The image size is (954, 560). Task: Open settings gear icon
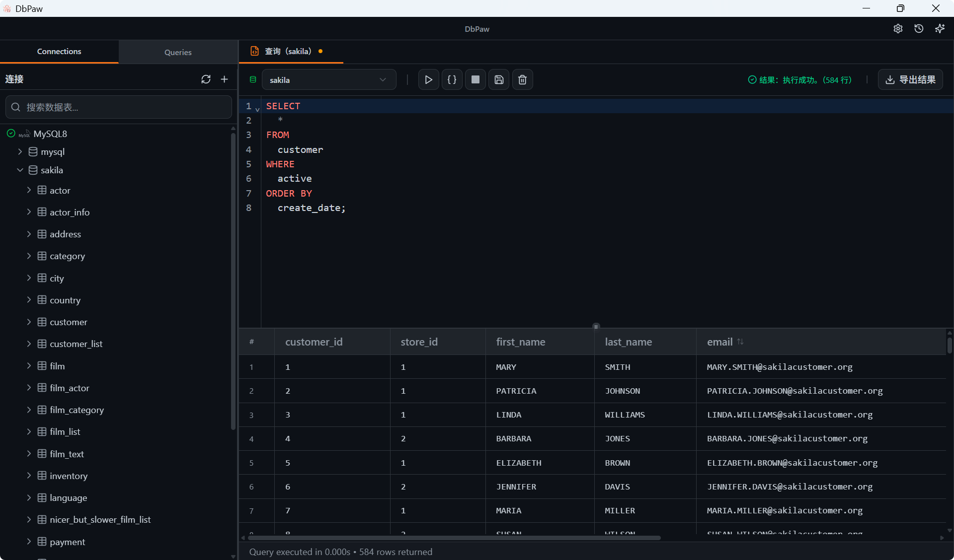point(898,29)
